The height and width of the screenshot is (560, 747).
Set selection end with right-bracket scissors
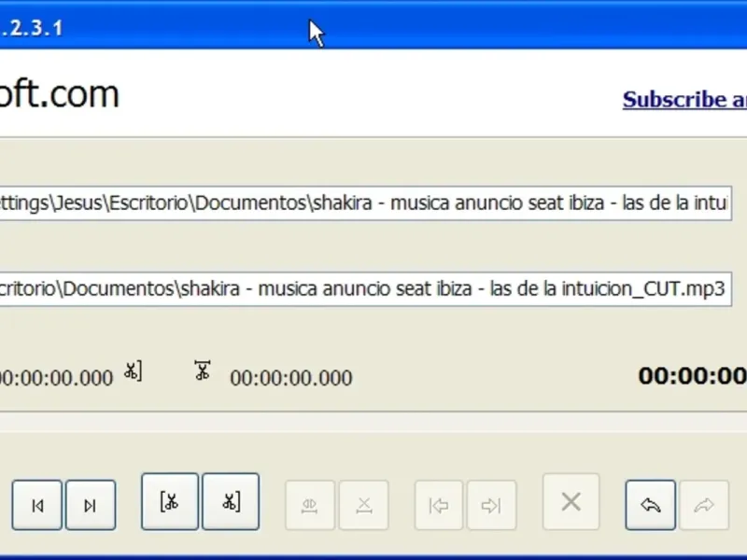pos(231,502)
